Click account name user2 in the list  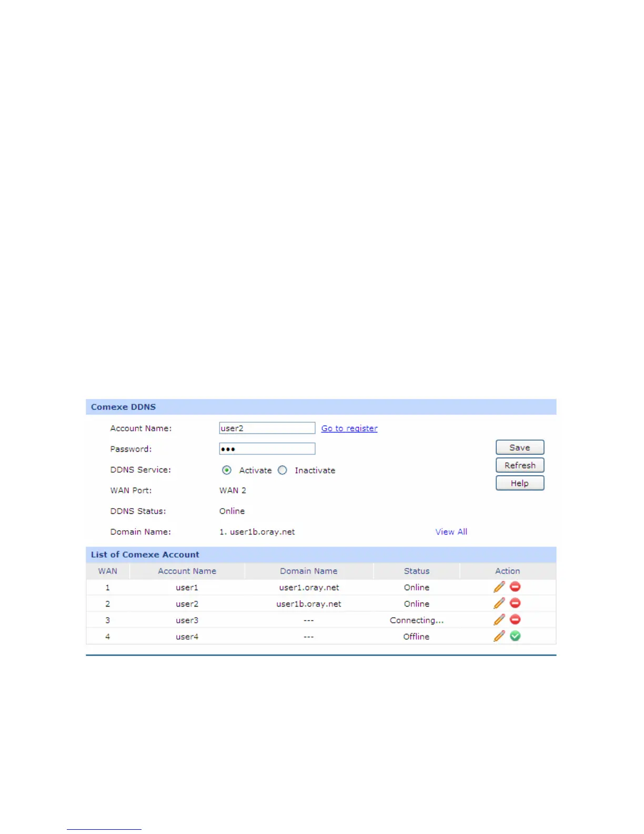tap(187, 604)
